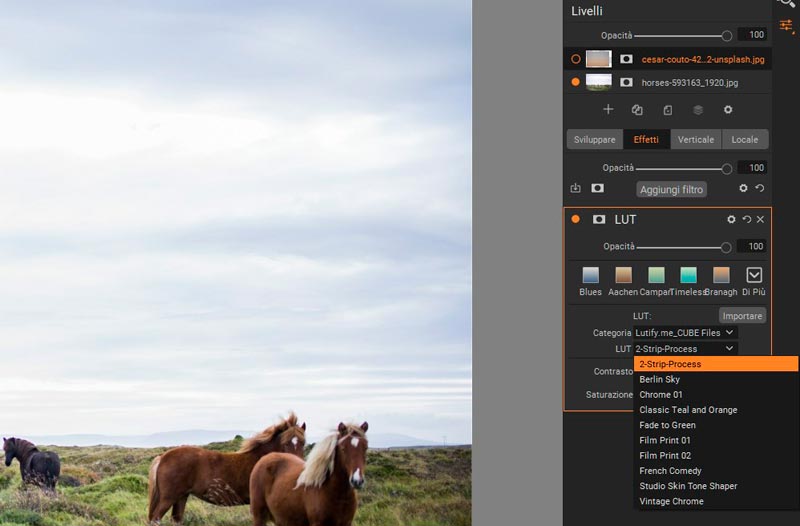Open effects settings gear near Aggiungi filtro
This screenshot has height=526, width=800.
(743, 188)
